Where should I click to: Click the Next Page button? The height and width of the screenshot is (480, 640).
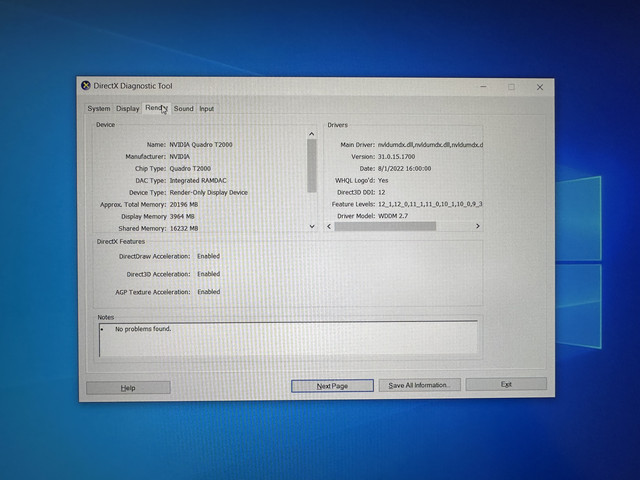pyautogui.click(x=332, y=386)
